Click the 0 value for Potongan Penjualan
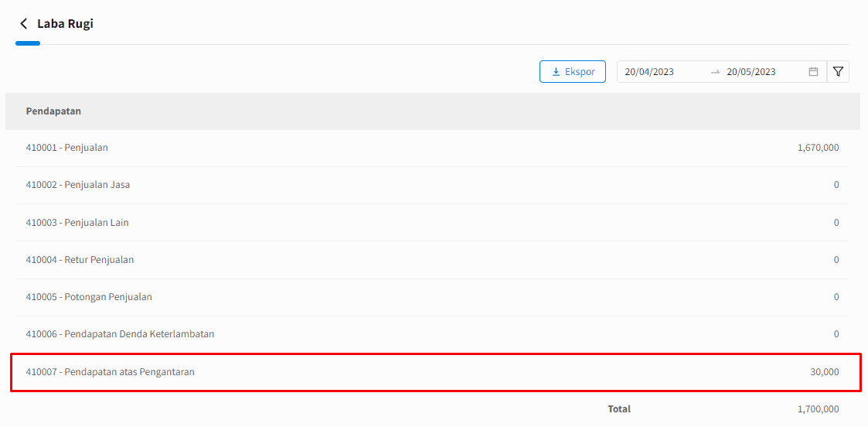Viewport: 868px width, 427px height. (x=836, y=297)
